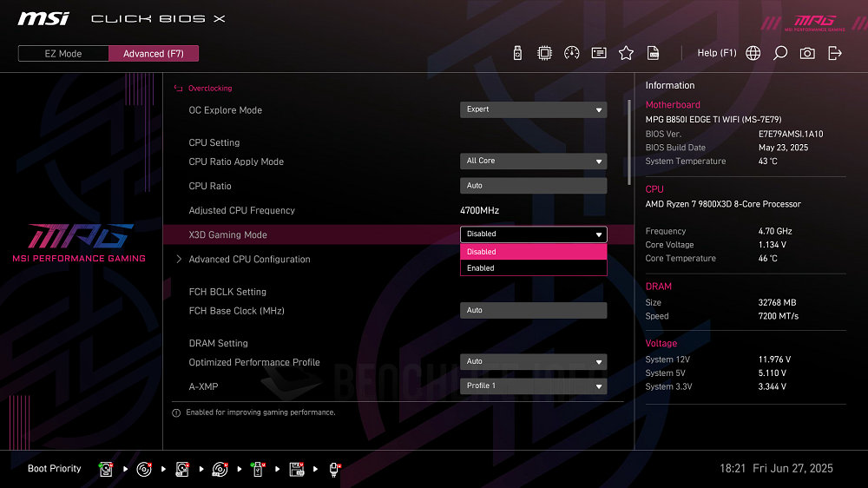868x488 pixels.
Task: Click FCH Base Clock Auto field
Action: click(x=533, y=310)
